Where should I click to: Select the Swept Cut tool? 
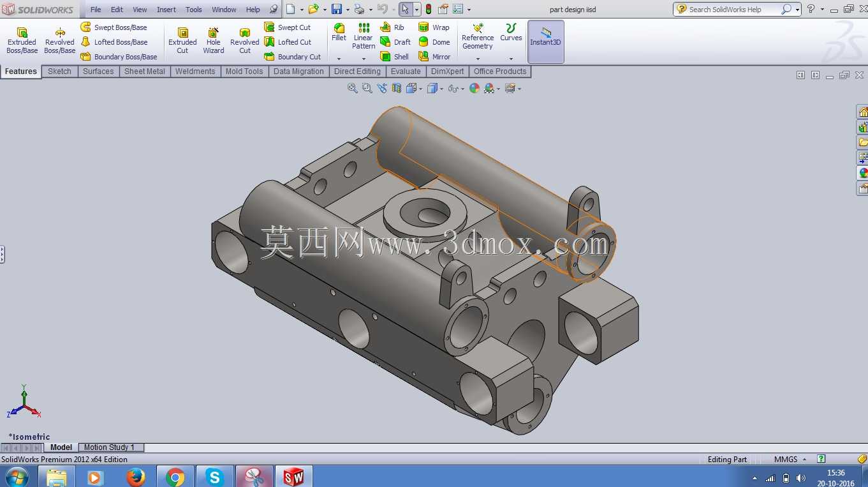click(x=288, y=27)
